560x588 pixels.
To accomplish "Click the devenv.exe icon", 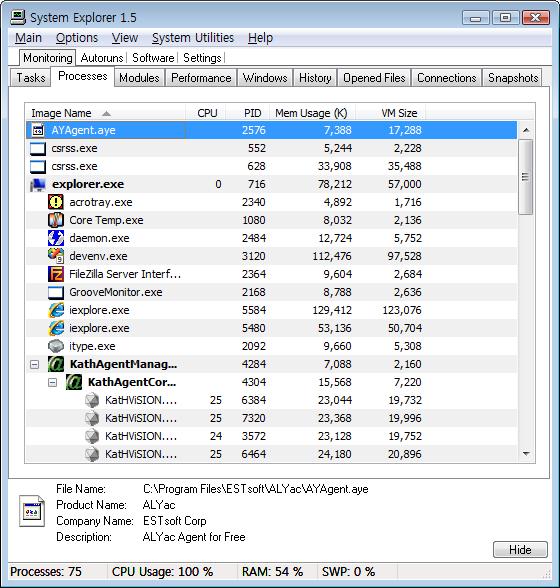I will click(x=56, y=256).
